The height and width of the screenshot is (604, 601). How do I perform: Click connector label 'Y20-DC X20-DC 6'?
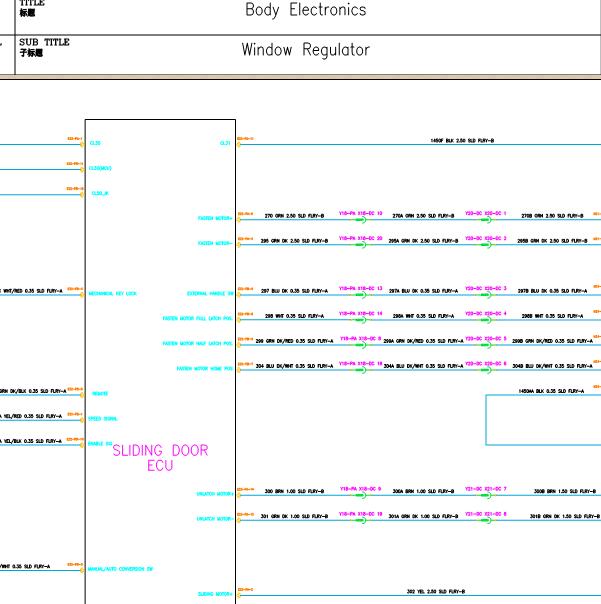point(485,363)
